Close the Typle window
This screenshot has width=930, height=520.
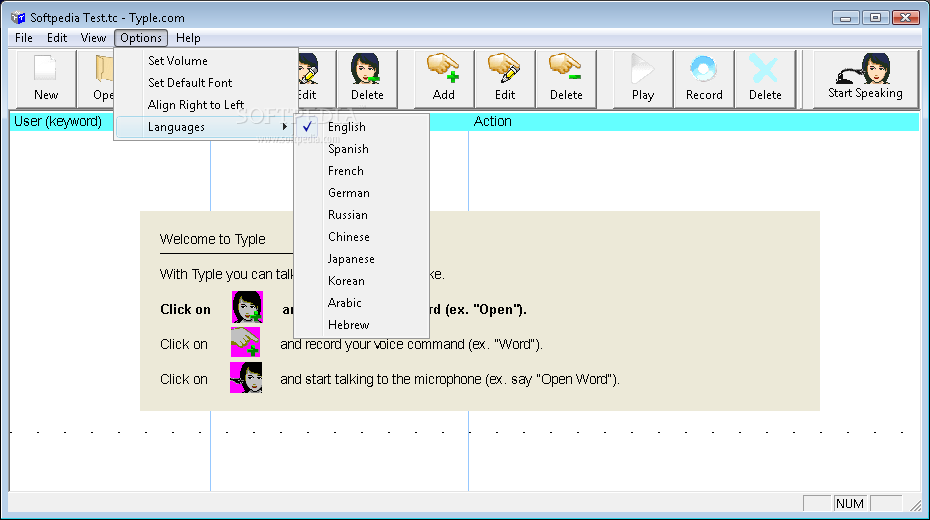[x=906, y=18]
